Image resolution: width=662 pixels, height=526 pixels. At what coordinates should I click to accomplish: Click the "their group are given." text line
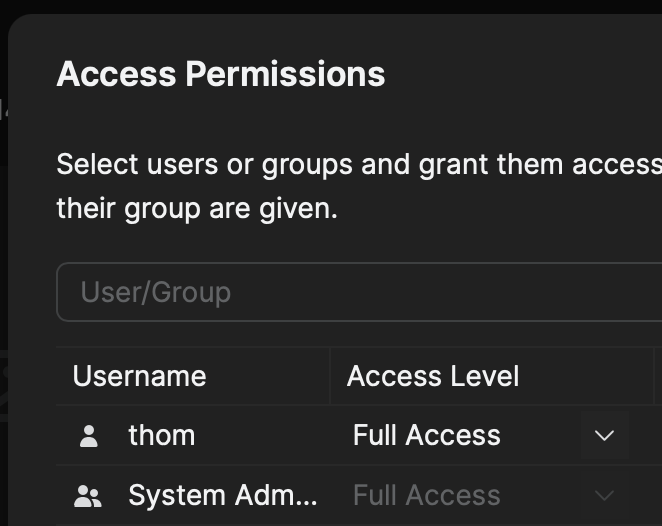click(x=197, y=210)
